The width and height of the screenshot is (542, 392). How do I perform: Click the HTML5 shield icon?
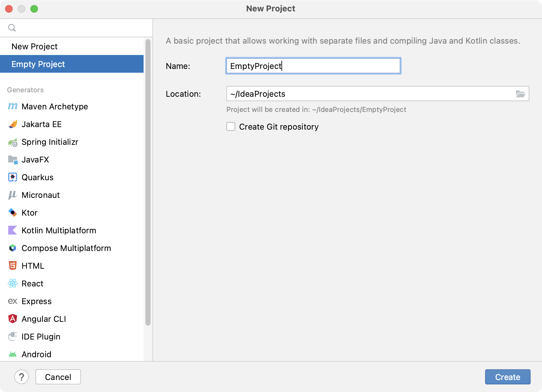13,266
